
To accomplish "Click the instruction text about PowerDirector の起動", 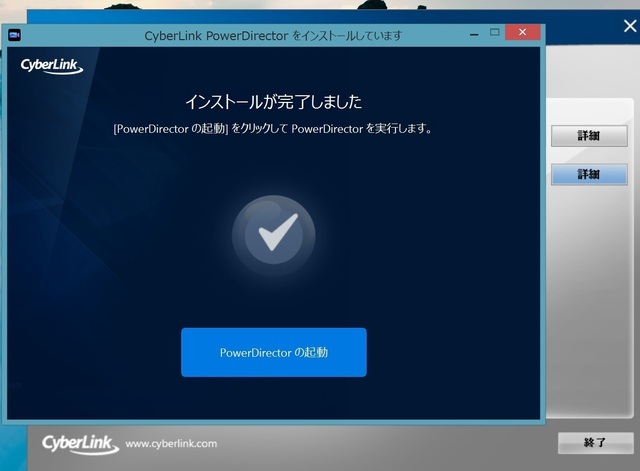I will coord(273,129).
